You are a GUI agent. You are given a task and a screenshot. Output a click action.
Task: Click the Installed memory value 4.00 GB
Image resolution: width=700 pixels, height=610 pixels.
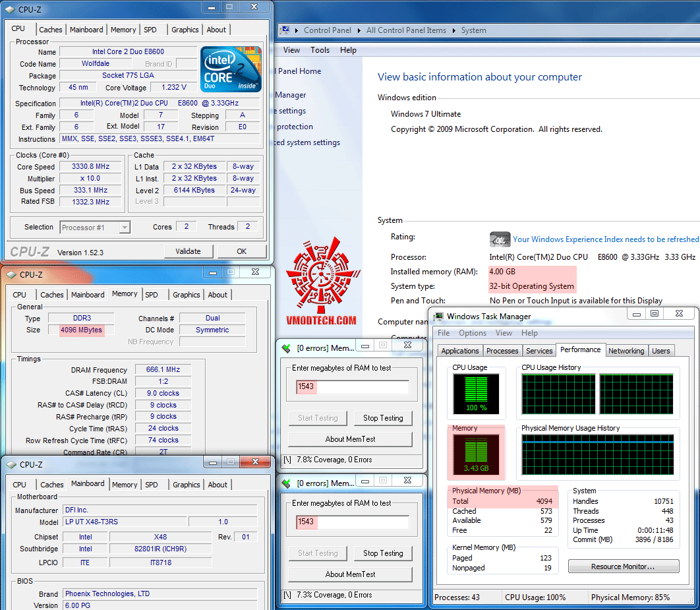[x=502, y=272]
